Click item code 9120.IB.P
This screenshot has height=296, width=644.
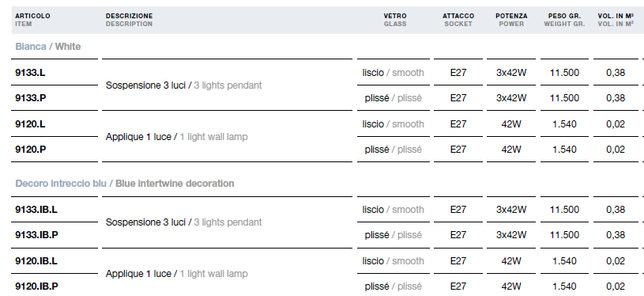coord(36,287)
